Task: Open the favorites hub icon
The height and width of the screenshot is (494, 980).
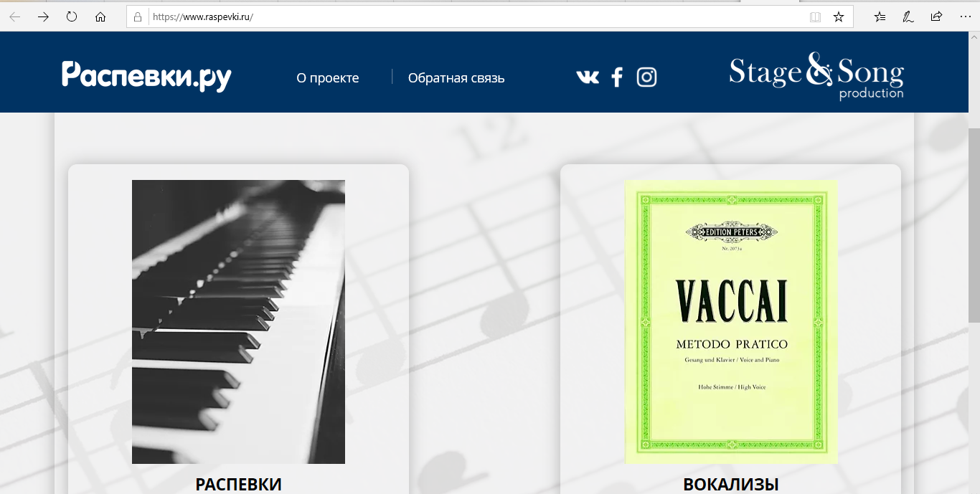Action: [880, 16]
